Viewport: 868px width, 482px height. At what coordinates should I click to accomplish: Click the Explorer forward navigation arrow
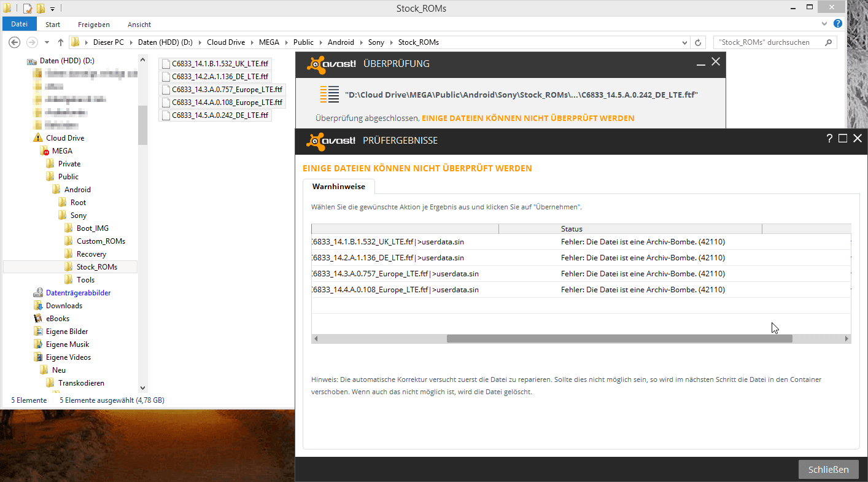(x=32, y=42)
